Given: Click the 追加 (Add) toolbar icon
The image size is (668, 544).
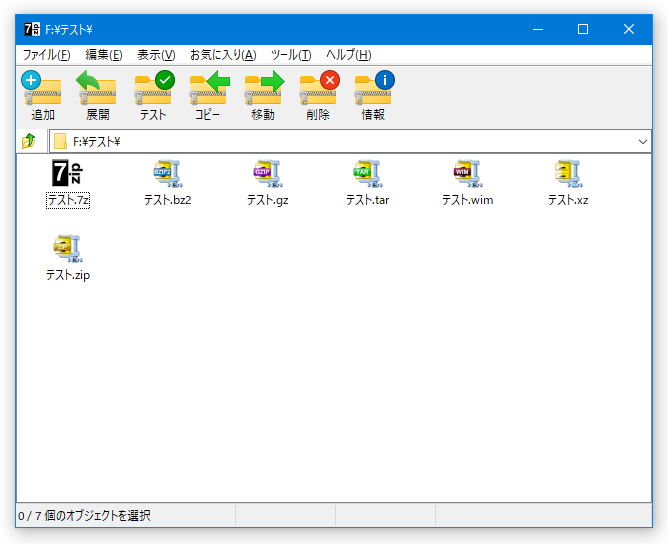Looking at the screenshot, I should click(x=42, y=95).
